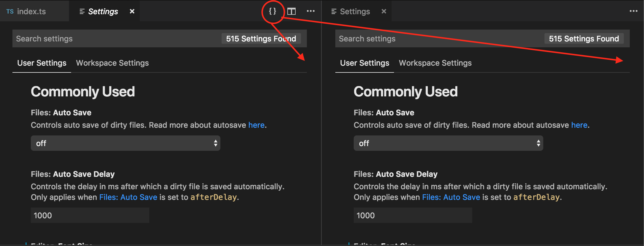
Task: Open Auto Save dropdown in right pane
Action: pos(448,143)
